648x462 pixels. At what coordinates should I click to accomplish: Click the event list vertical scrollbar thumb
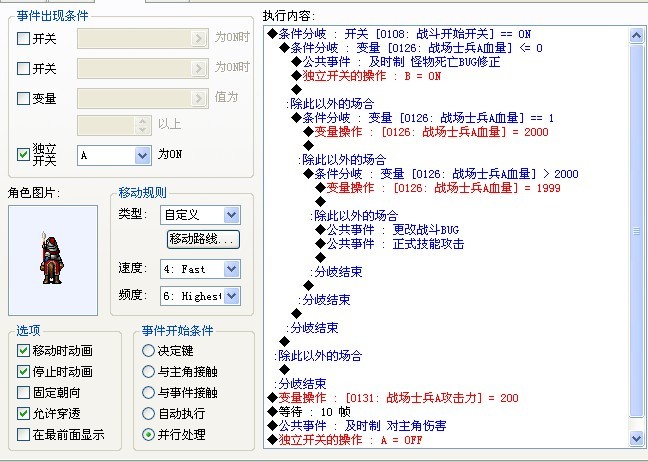(x=636, y=231)
